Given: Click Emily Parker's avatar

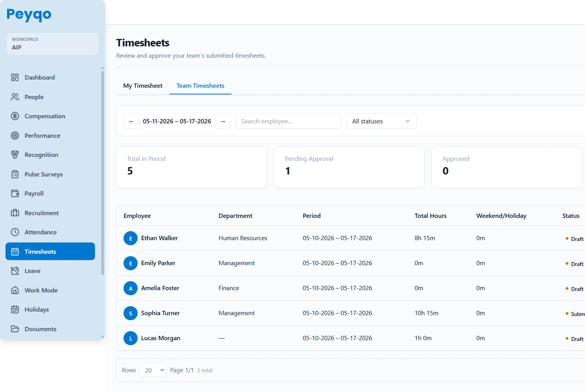Looking at the screenshot, I should pyautogui.click(x=131, y=263).
